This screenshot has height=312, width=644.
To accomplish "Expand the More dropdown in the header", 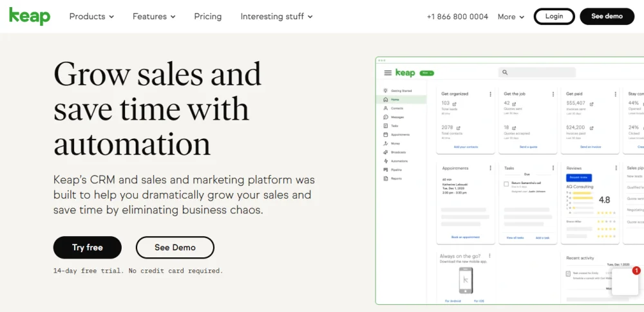I will 511,17.
